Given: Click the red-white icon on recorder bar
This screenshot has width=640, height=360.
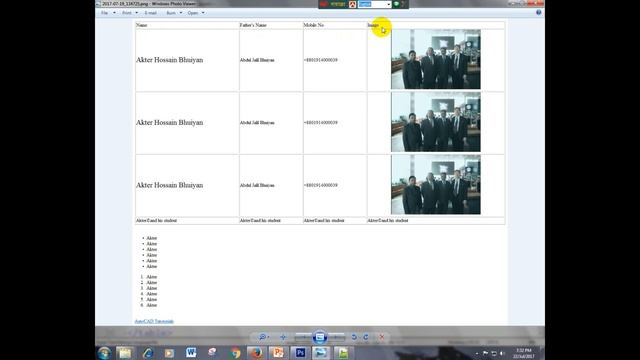Looking at the screenshot, I should [352, 4].
